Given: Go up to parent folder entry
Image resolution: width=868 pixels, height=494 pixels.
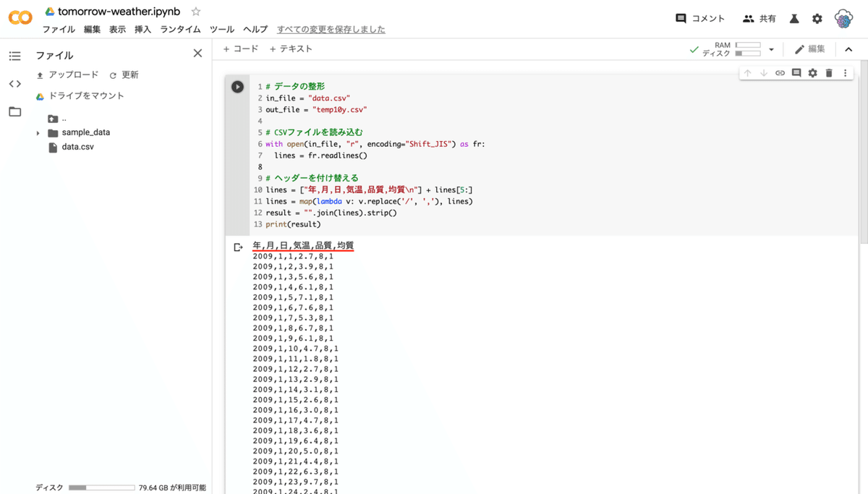Looking at the screenshot, I should (x=57, y=119).
